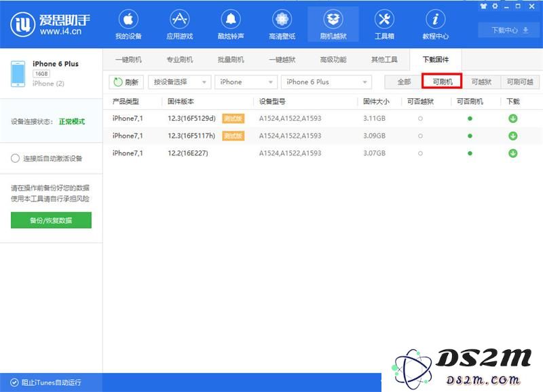Open settings gear in title bar
Screen dimensions: 543x392
(495, 6)
